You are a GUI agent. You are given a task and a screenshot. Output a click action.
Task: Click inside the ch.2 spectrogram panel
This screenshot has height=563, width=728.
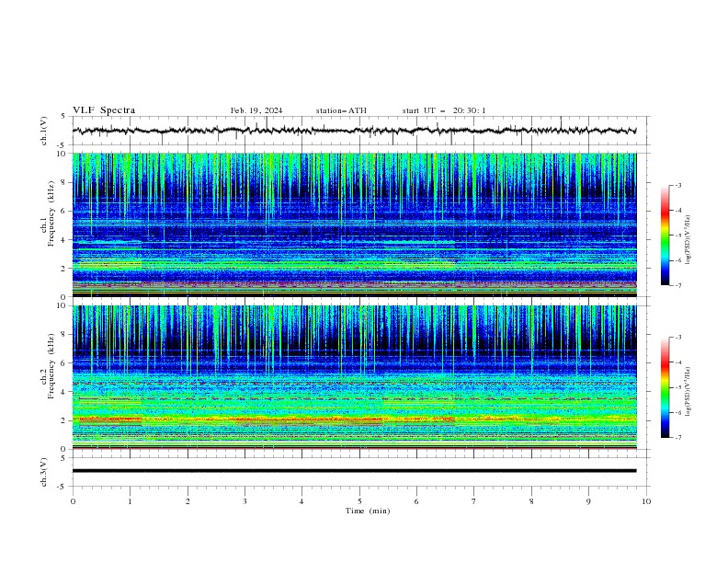click(x=354, y=377)
